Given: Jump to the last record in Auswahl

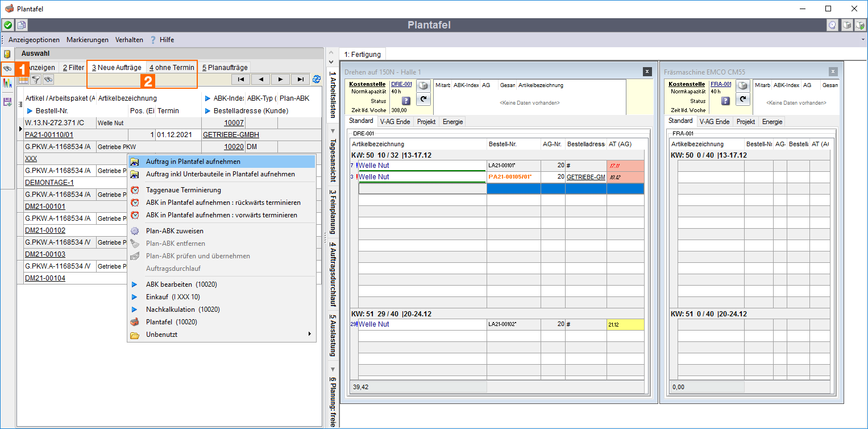Looking at the screenshot, I should coord(300,79).
